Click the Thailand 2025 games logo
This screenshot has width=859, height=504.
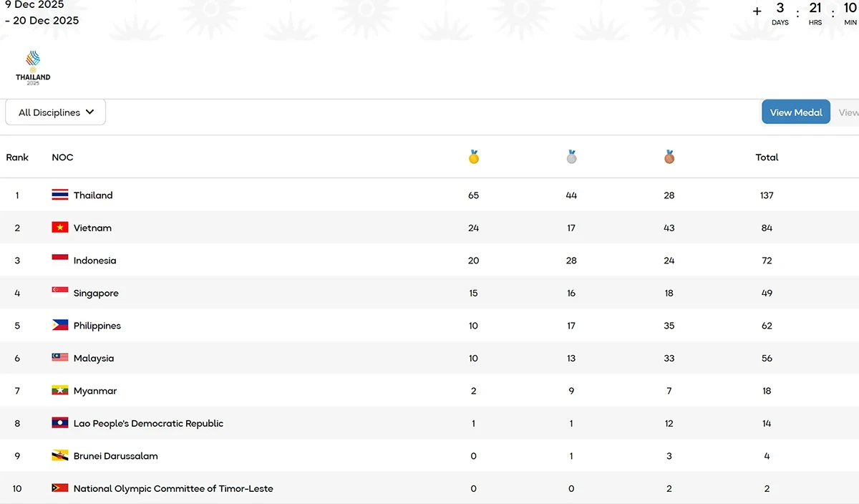click(33, 68)
